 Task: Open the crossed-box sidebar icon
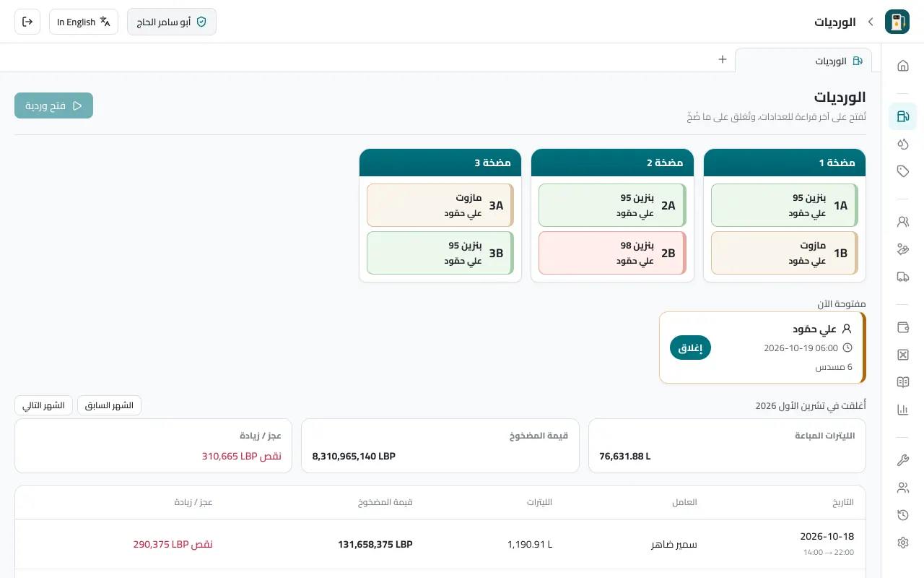[902, 355]
